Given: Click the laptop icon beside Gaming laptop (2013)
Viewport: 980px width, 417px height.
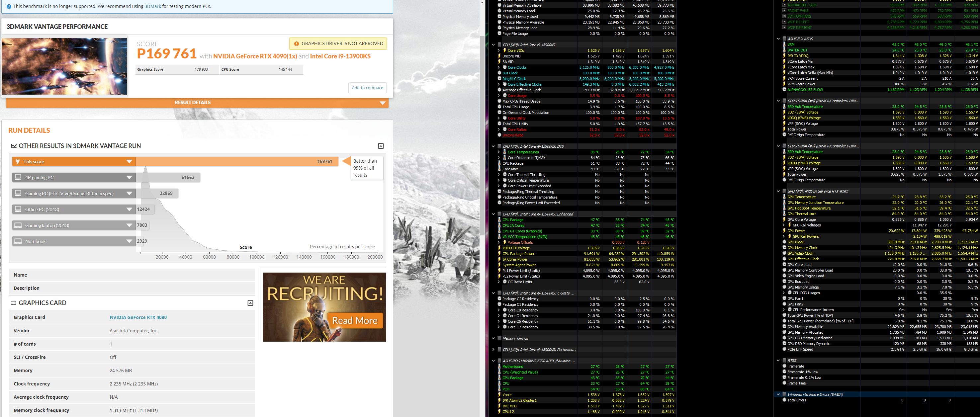Looking at the screenshot, I should pyautogui.click(x=18, y=225).
